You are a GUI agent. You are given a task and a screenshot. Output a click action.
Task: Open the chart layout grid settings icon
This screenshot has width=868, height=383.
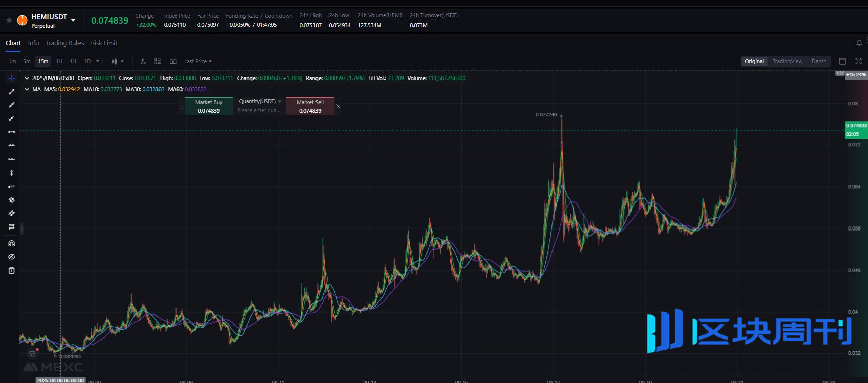[157, 61]
